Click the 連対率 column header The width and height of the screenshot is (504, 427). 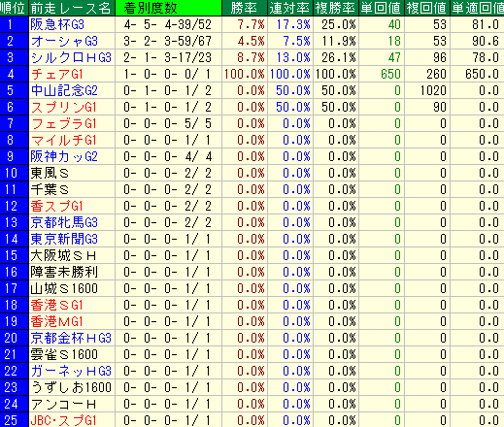click(290, 8)
